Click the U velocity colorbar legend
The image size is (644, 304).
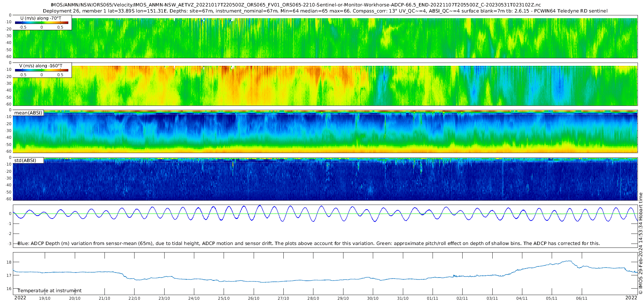42,22
